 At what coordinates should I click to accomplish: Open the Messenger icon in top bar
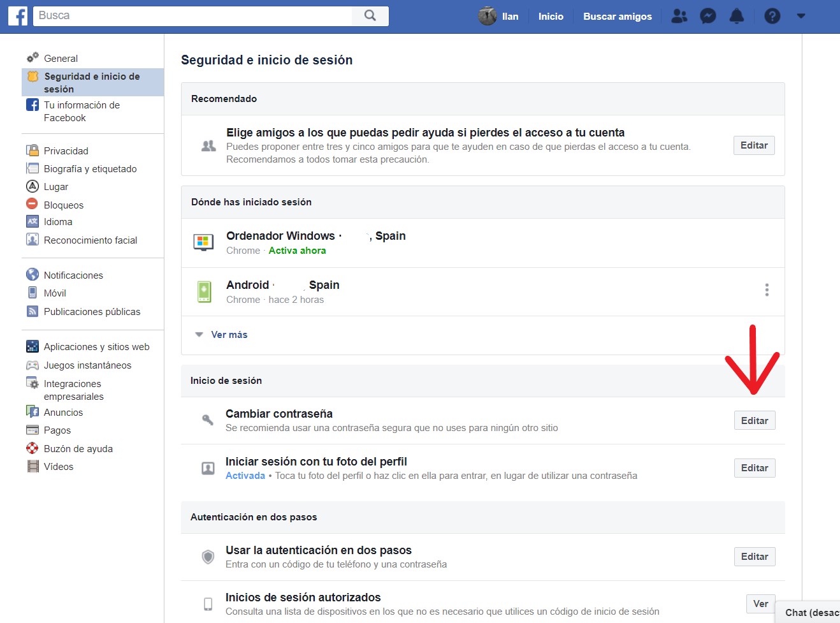(707, 17)
